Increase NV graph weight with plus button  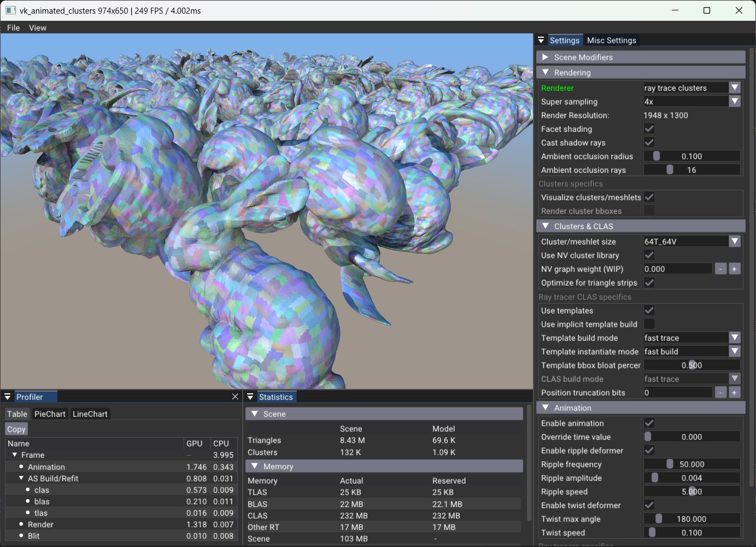tap(734, 269)
